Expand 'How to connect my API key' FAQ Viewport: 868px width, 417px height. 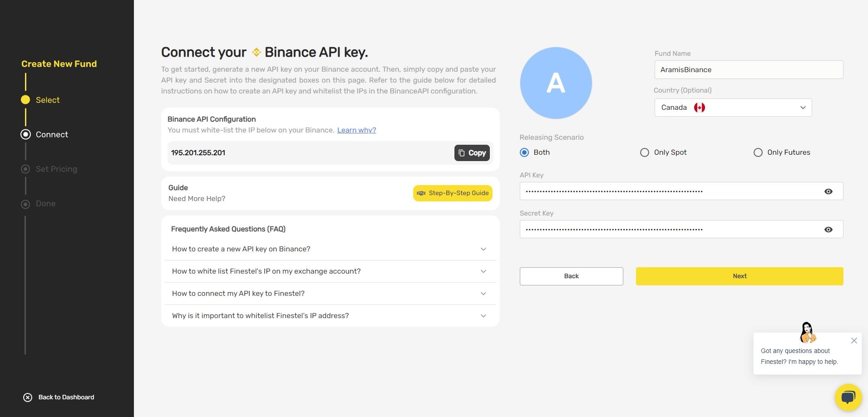[x=330, y=294]
